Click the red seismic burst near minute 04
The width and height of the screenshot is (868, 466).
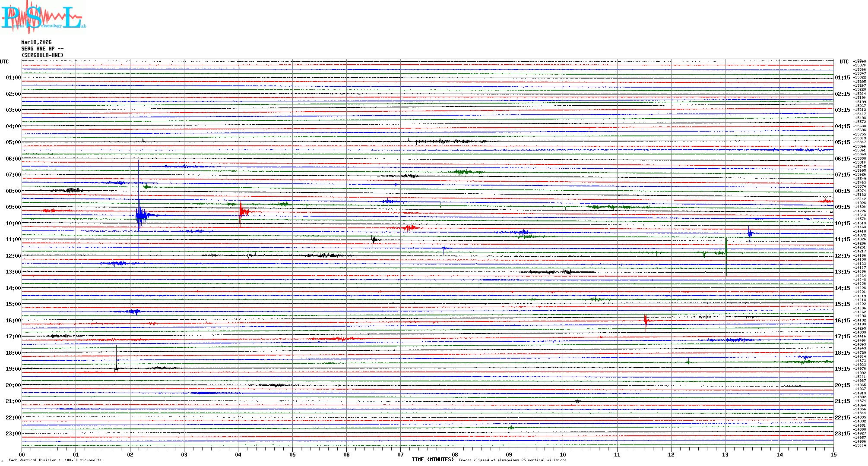(241, 211)
